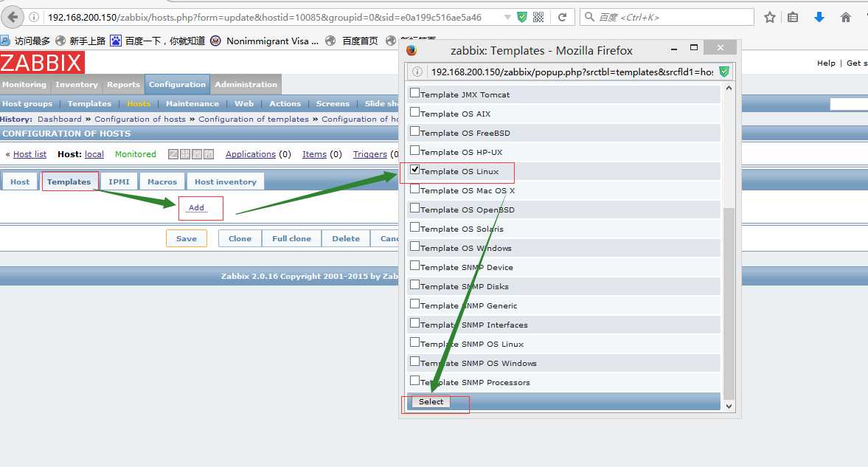This screenshot has height=467, width=868.
Task: Click the blue downloads arrow icon
Action: pos(819,17)
